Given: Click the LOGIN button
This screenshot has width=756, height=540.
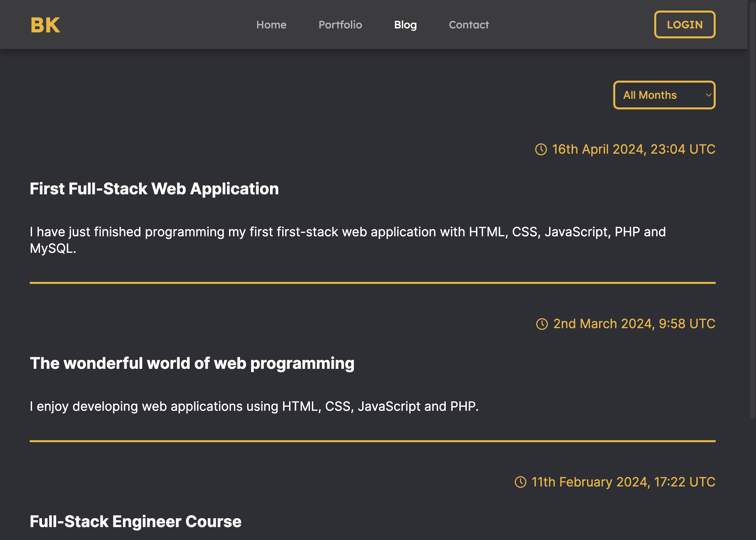Looking at the screenshot, I should (x=685, y=24).
